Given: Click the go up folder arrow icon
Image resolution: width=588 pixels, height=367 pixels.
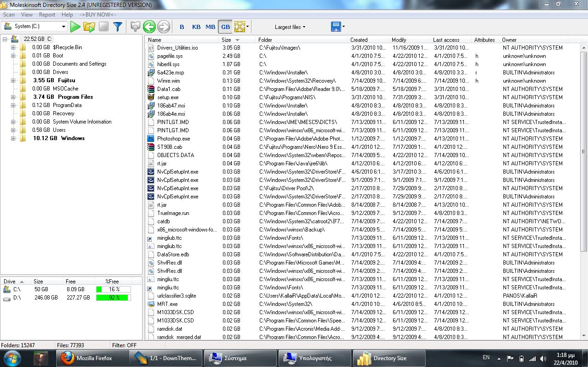Looking at the screenshot, I should 135,27.
